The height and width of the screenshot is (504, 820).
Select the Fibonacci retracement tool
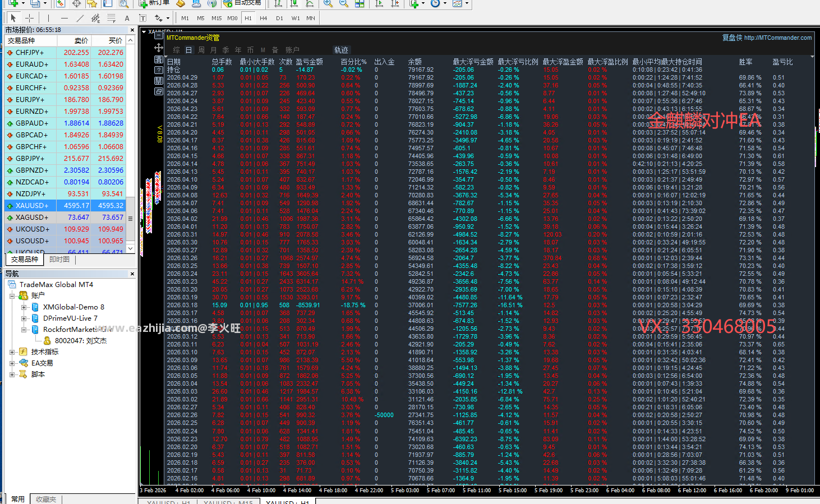pyautogui.click(x=111, y=18)
